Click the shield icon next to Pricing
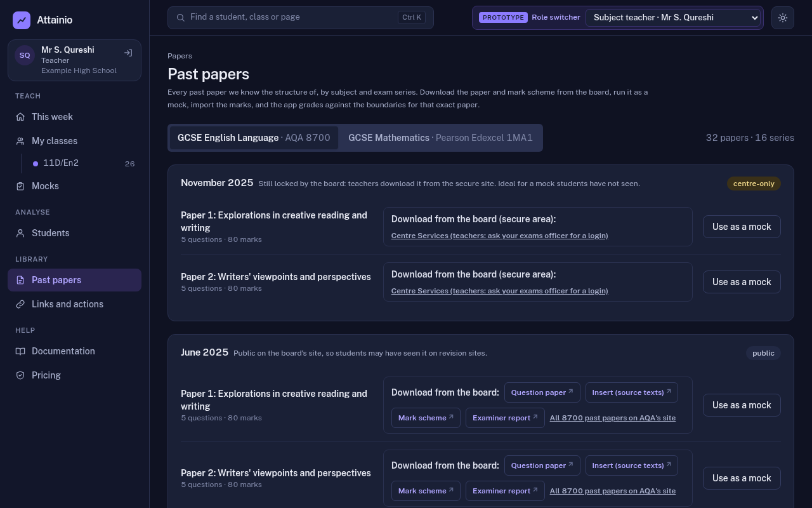Image resolution: width=812 pixels, height=508 pixels. pos(20,375)
